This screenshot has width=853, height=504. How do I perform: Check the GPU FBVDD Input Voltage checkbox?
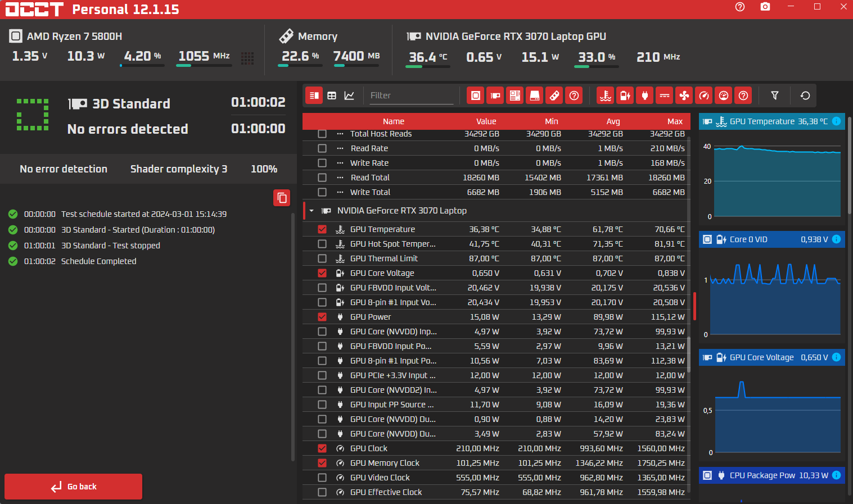pos(322,288)
